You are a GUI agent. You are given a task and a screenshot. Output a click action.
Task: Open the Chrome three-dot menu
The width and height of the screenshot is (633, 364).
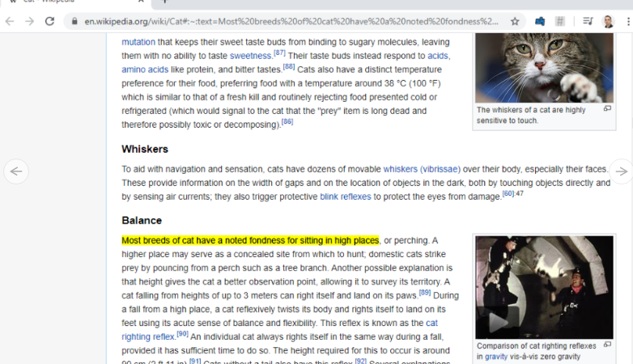626,21
